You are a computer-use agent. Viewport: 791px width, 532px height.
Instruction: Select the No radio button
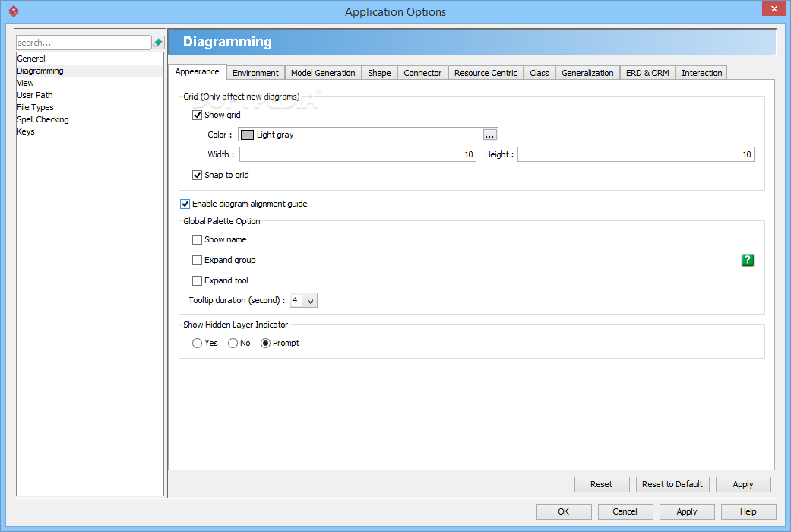pos(233,344)
